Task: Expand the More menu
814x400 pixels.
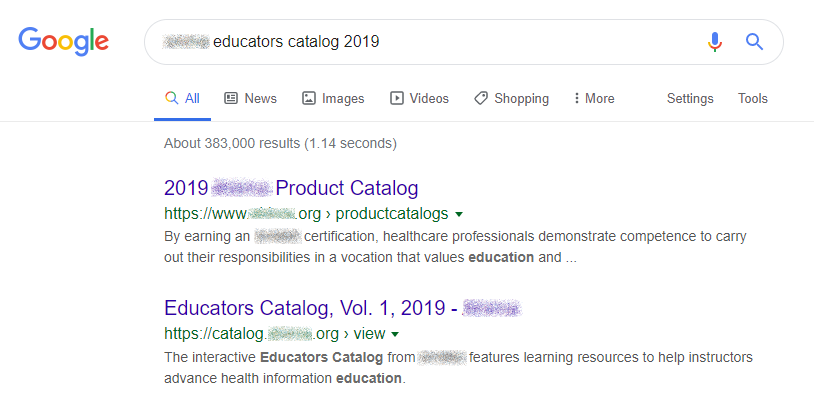Action: (594, 98)
